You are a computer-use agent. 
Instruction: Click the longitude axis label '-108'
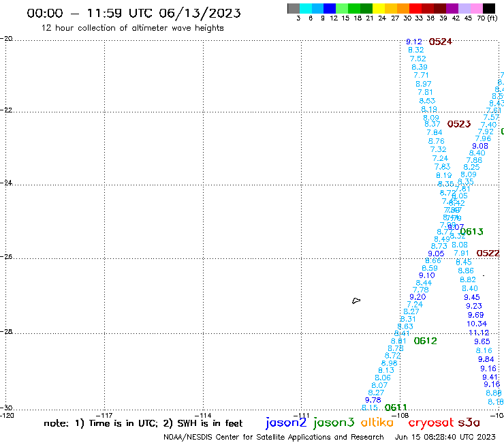pyautogui.click(x=400, y=415)
